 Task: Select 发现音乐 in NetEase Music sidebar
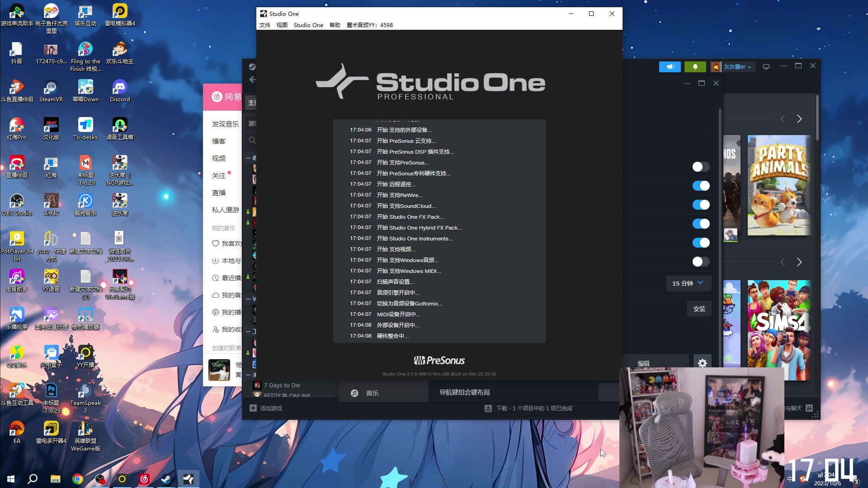point(225,124)
